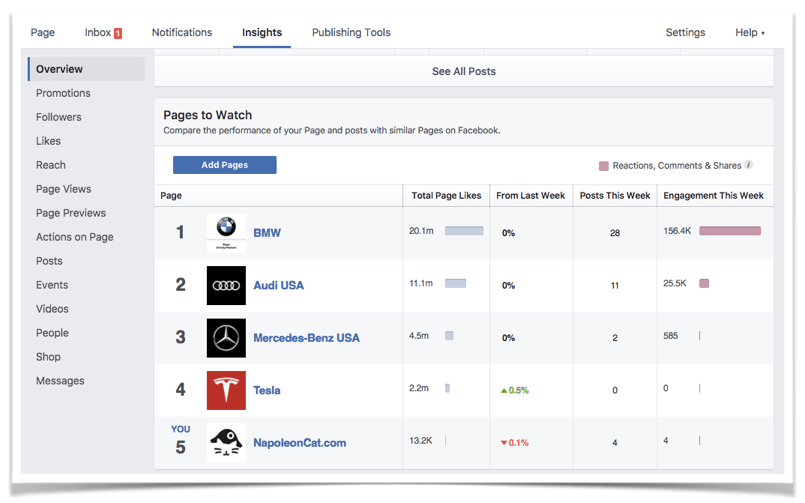
Task: Open Videos insights section
Action: (52, 309)
